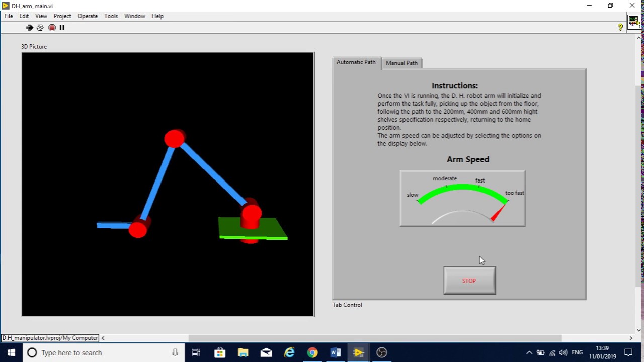Open the Windows Start menu

point(11,353)
